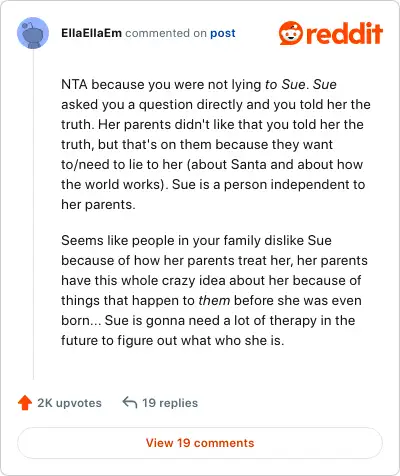Click paragraph starting "Seems like people"
400x476 pixels.
pos(214,290)
